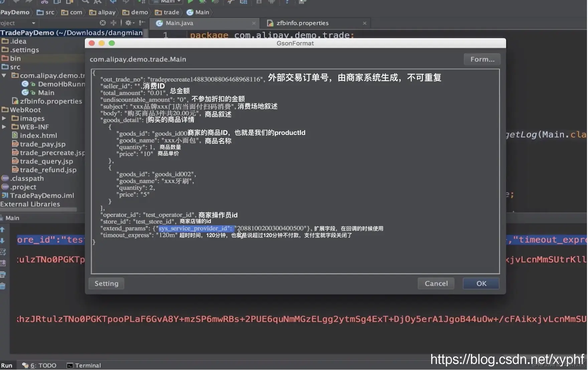Select TradePayDemo root project node
The width and height of the screenshot is (588, 370).
pos(71,33)
